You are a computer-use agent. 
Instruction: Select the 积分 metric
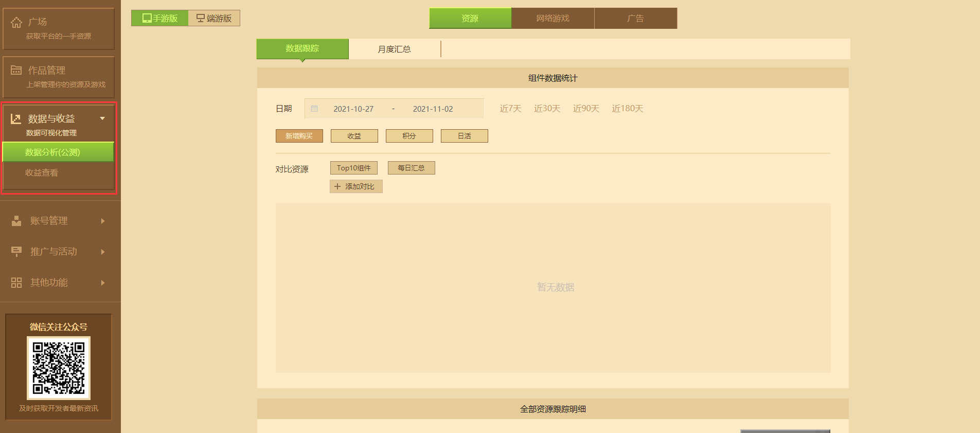pyautogui.click(x=409, y=136)
